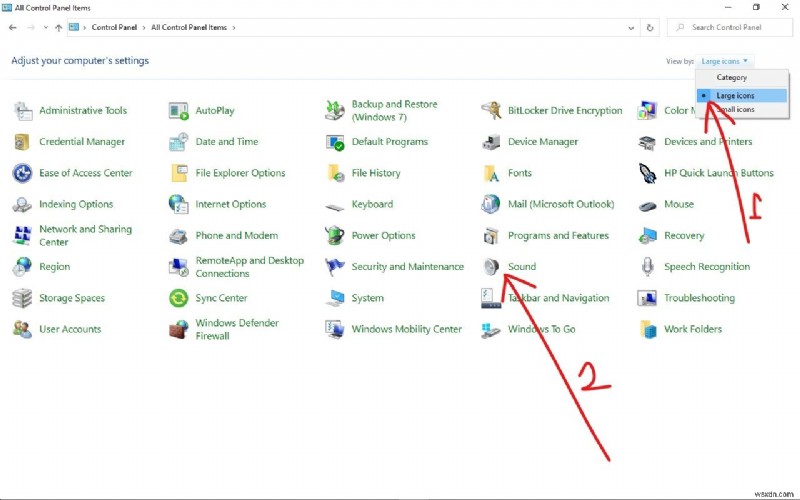Image resolution: width=800 pixels, height=500 pixels.
Task: Open recent locations dropdown next to Forward
Action: tap(45, 28)
